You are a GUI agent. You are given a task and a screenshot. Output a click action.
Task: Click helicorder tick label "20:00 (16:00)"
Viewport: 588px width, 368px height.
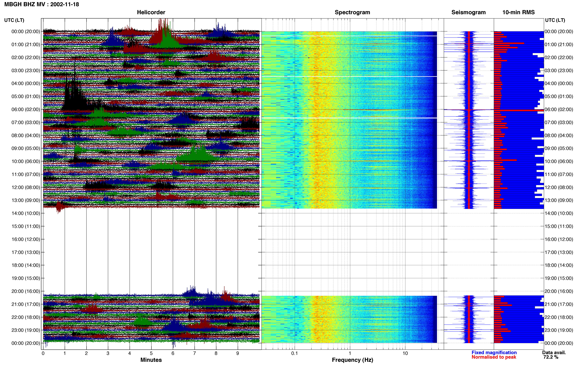[26, 291]
